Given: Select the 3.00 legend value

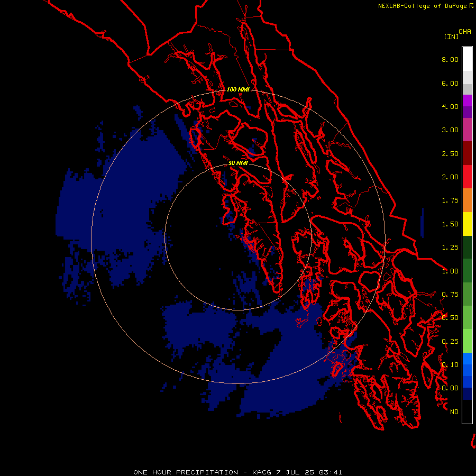Looking at the screenshot, I should pos(450,130).
